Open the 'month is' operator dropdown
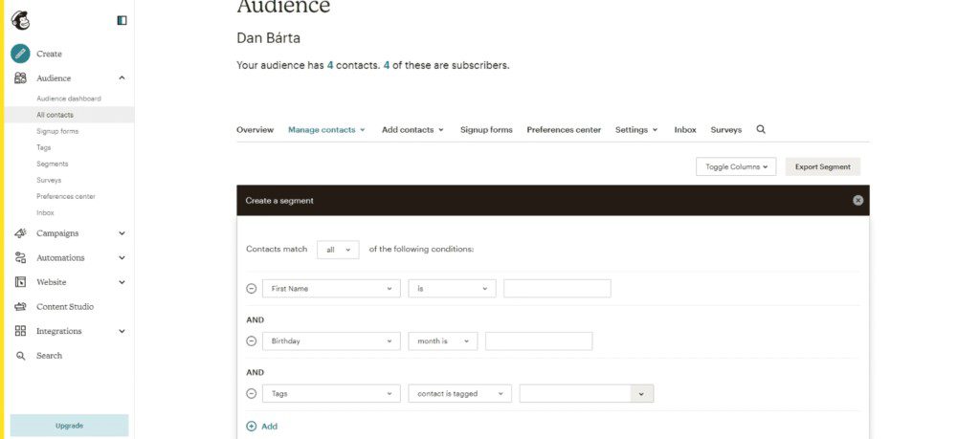Image resolution: width=980 pixels, height=439 pixels. click(x=443, y=340)
